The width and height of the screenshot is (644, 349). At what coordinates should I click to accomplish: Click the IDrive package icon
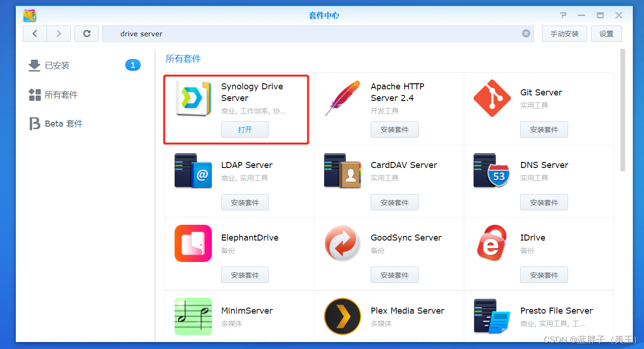coord(492,243)
